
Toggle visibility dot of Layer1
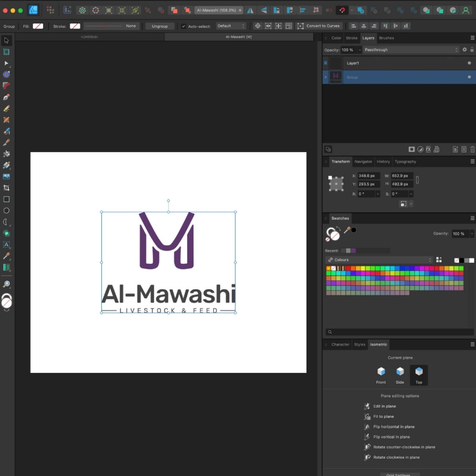[x=469, y=63]
